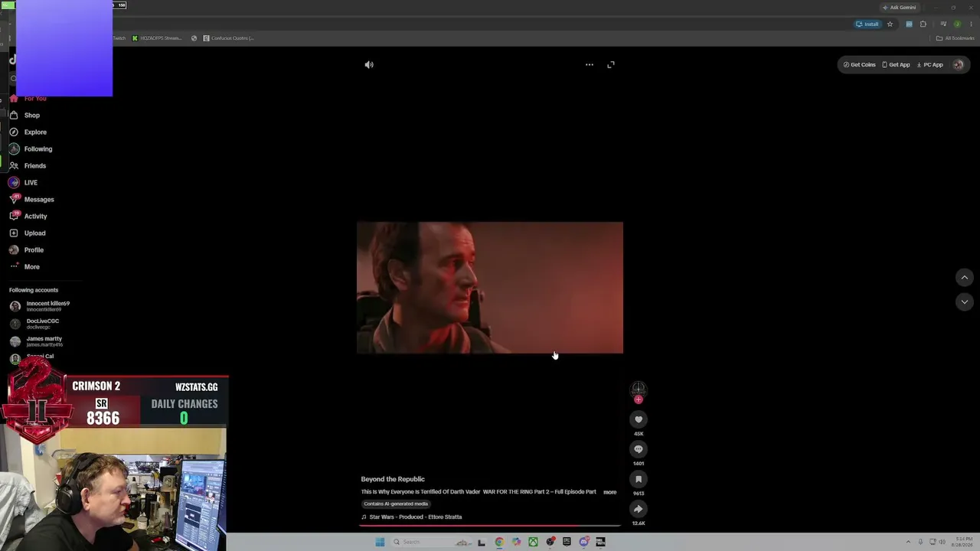Go to previous video with up arrow

pos(965,277)
